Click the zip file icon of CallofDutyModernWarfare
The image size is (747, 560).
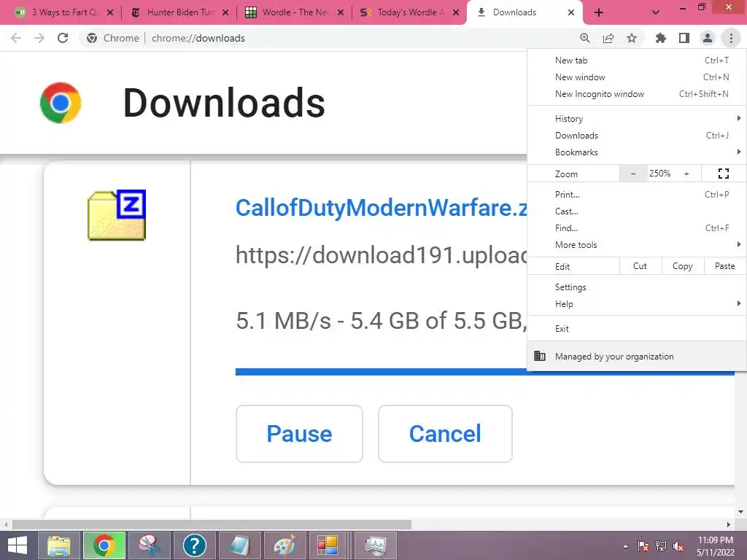117,215
